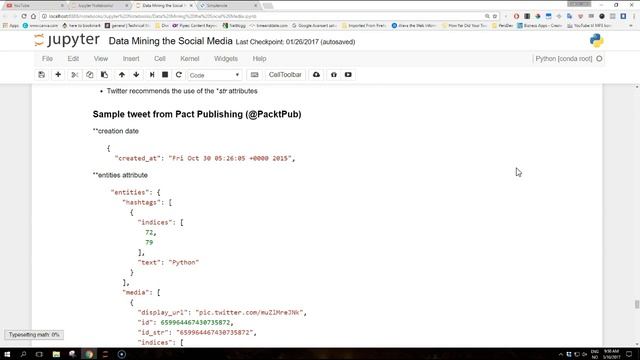Open taskbar search magnifier
The height and width of the screenshot is (360, 640).
coord(23,354)
